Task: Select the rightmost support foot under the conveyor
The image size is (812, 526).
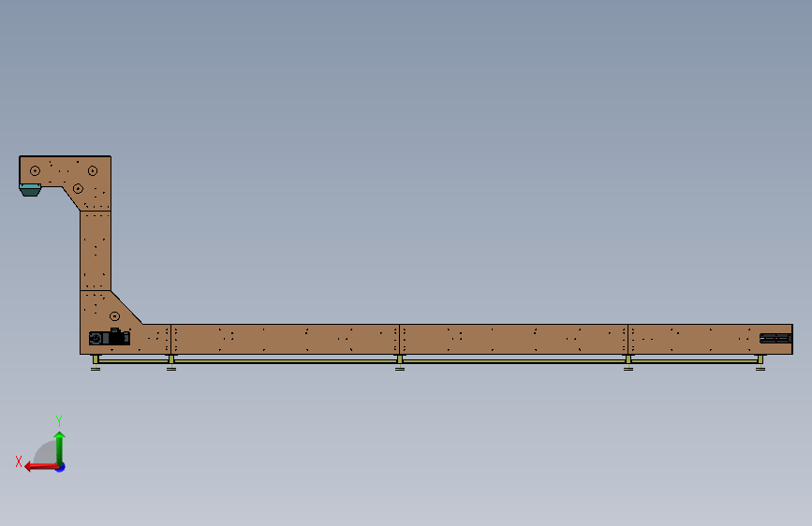Action: click(760, 363)
